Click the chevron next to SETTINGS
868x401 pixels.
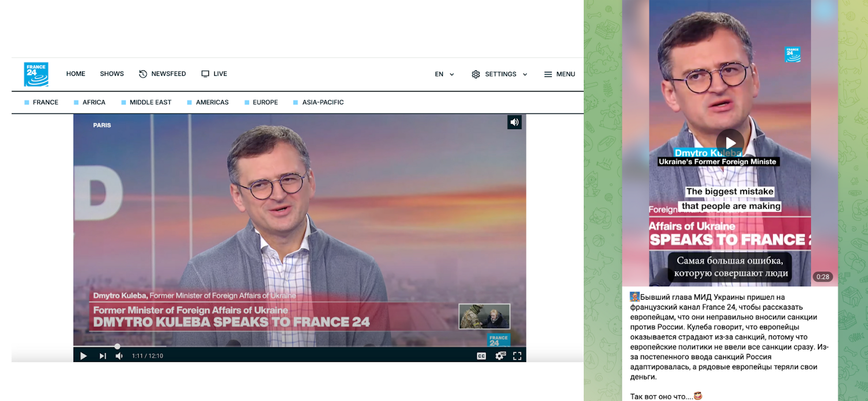click(525, 74)
